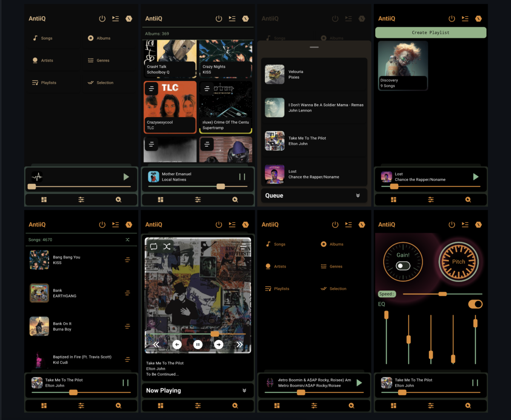Open search with the magnifier icon

point(118,199)
